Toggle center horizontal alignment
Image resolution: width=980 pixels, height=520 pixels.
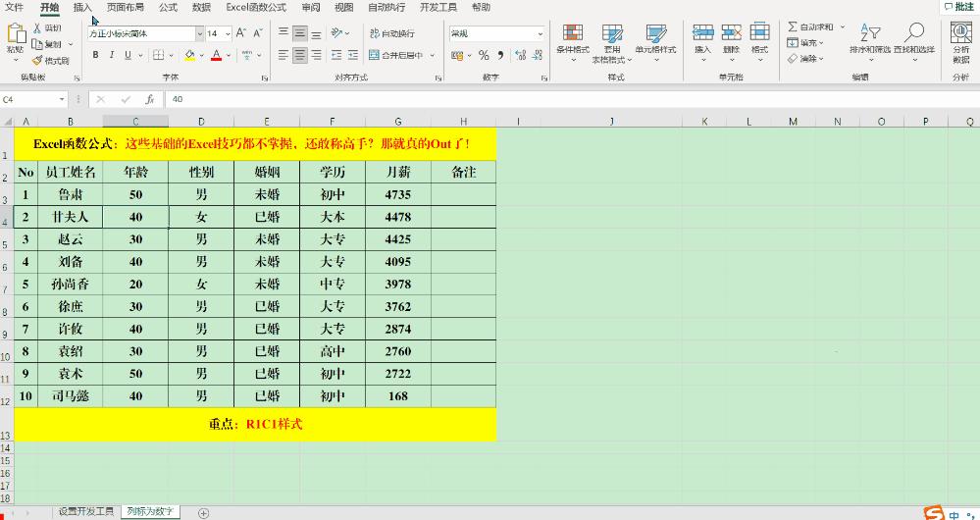(x=300, y=55)
